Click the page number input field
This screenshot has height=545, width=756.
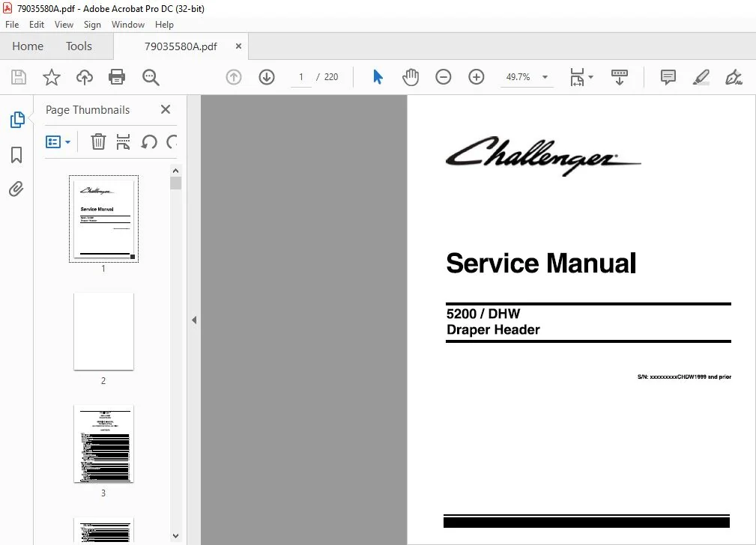point(301,77)
